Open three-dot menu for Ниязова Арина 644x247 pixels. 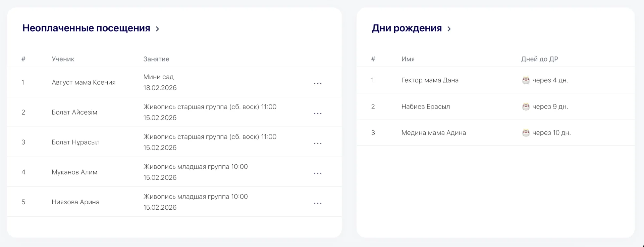(318, 203)
